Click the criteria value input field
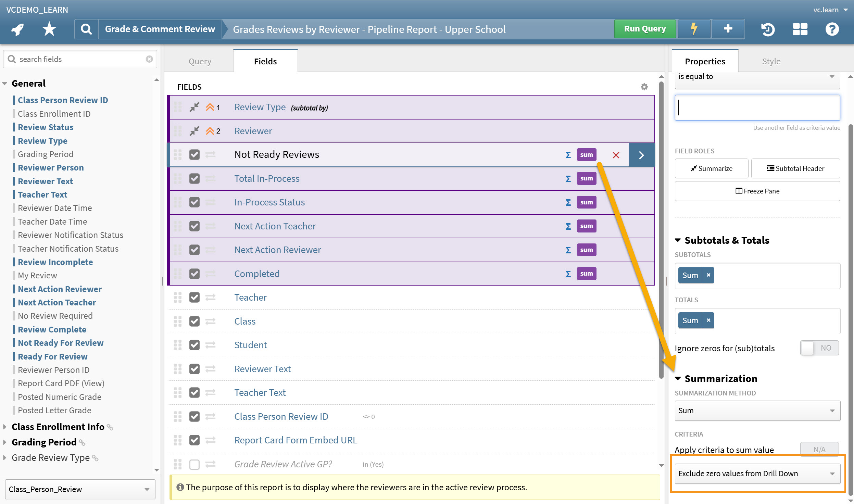 coord(757,108)
